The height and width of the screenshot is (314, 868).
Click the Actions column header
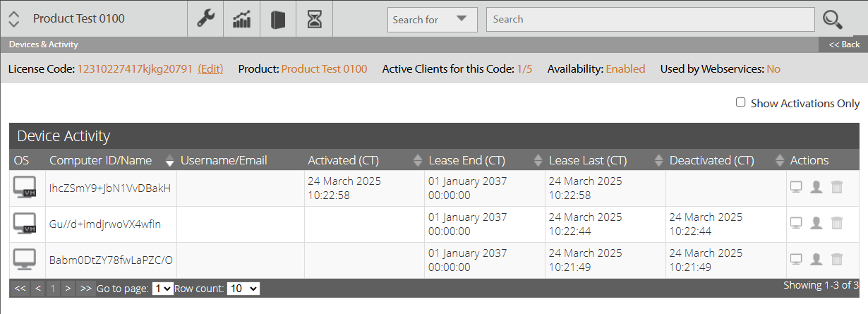809,161
